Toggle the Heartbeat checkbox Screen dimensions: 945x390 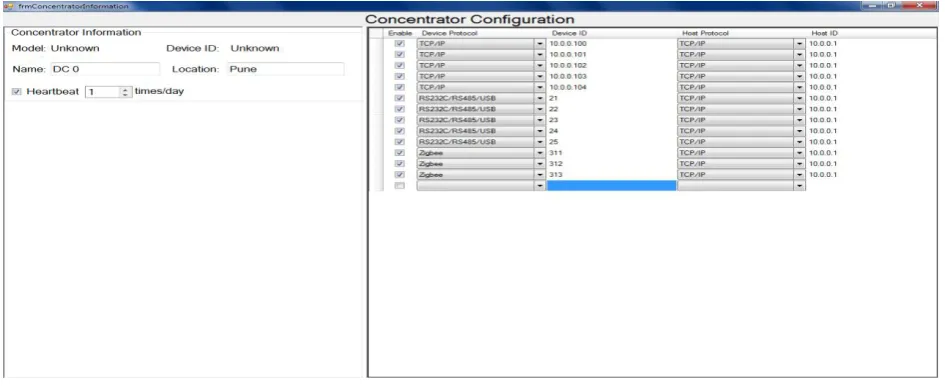click(x=16, y=92)
